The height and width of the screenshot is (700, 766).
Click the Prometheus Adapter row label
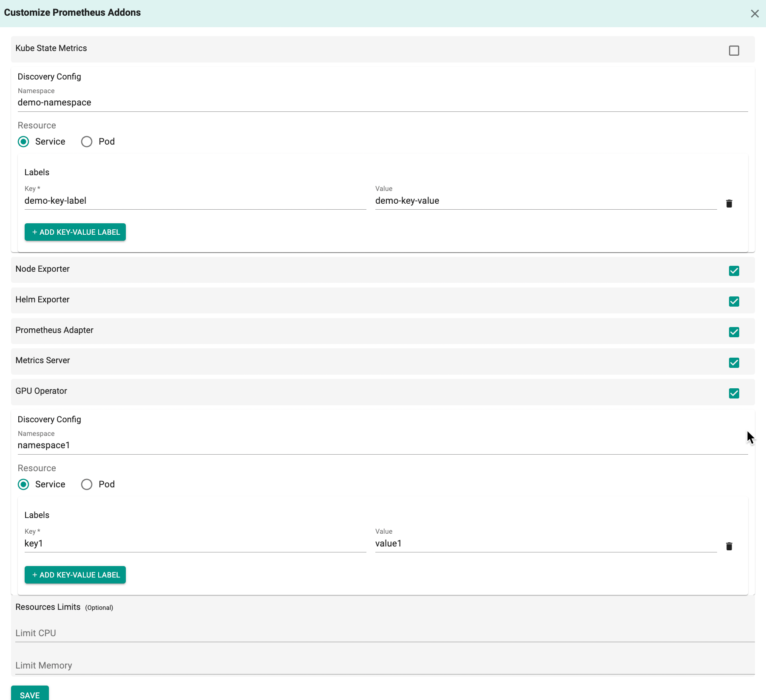(x=54, y=330)
